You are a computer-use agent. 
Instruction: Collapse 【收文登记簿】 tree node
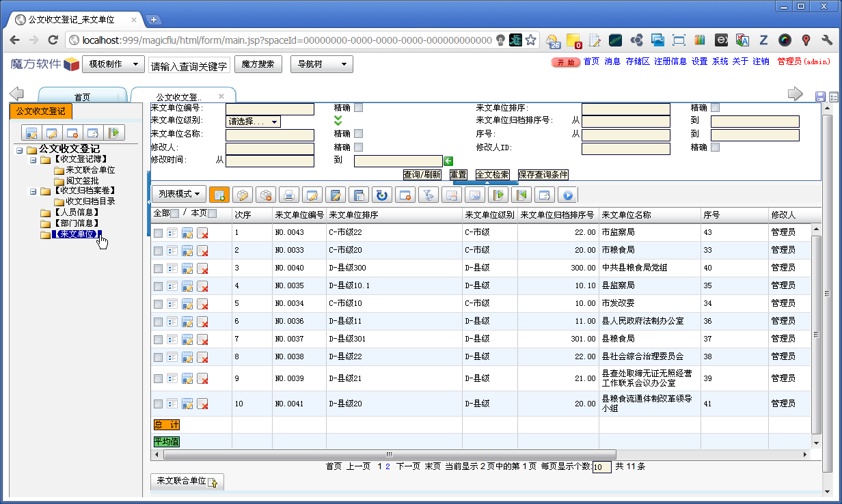(32, 160)
